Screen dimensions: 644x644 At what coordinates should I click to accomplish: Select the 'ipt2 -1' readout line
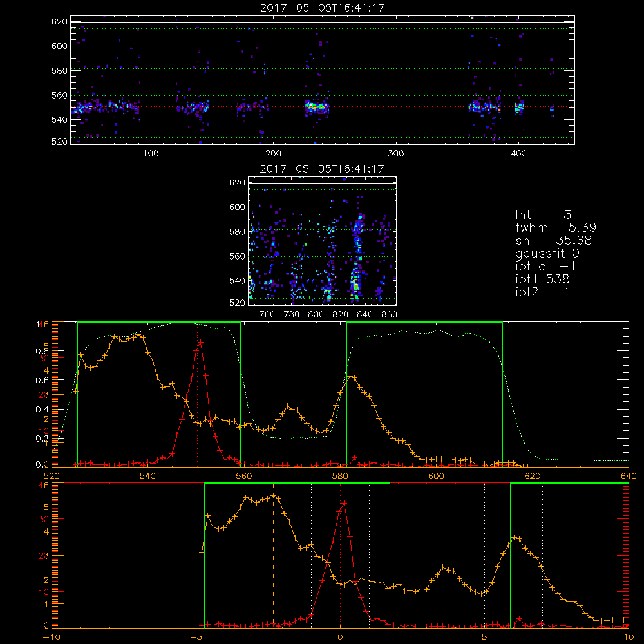[542, 292]
